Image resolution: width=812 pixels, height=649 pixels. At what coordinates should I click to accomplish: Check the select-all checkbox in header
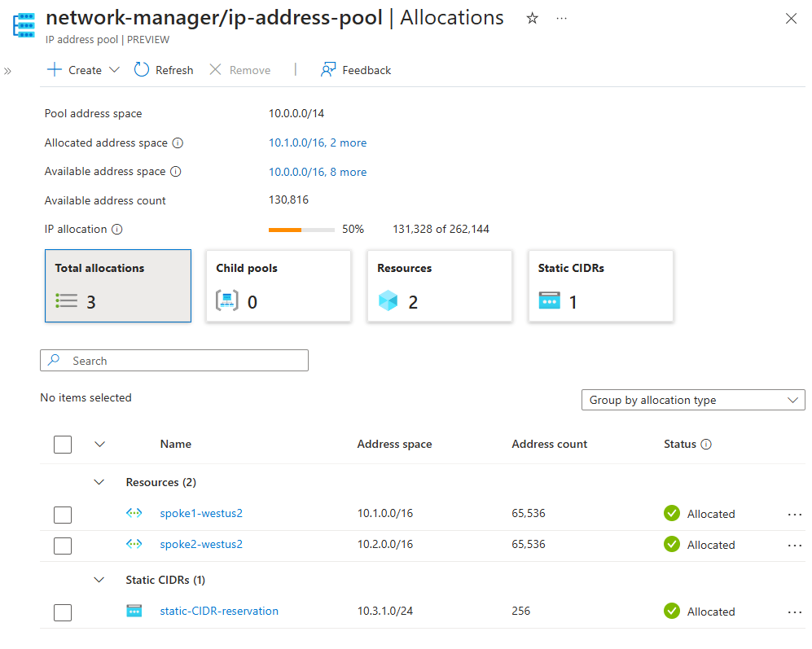click(63, 445)
